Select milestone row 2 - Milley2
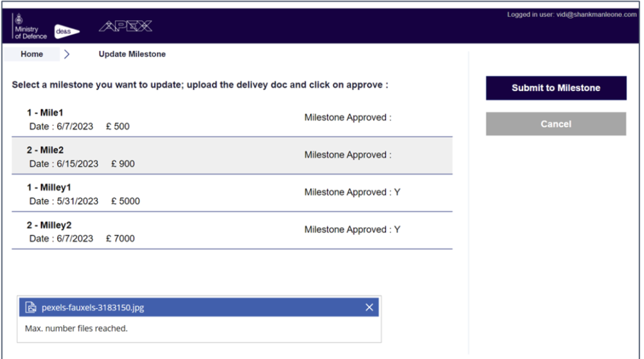The image size is (644, 359). click(x=157, y=231)
